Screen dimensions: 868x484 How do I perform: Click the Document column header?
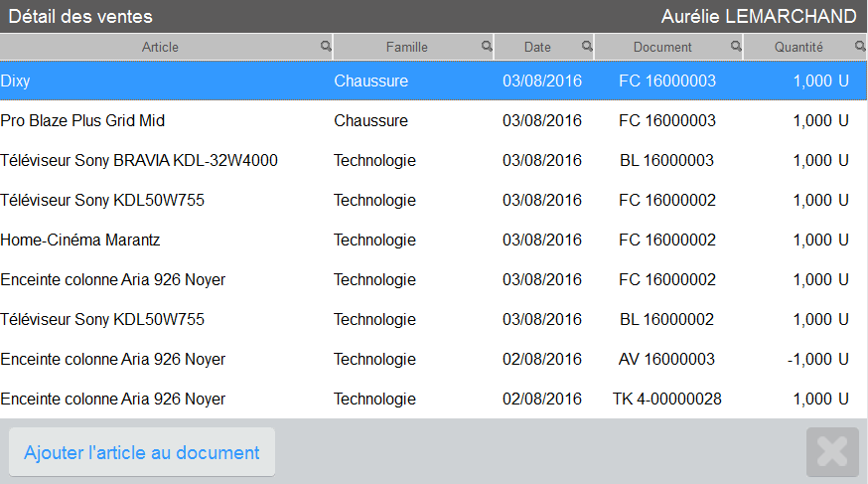[x=662, y=47]
